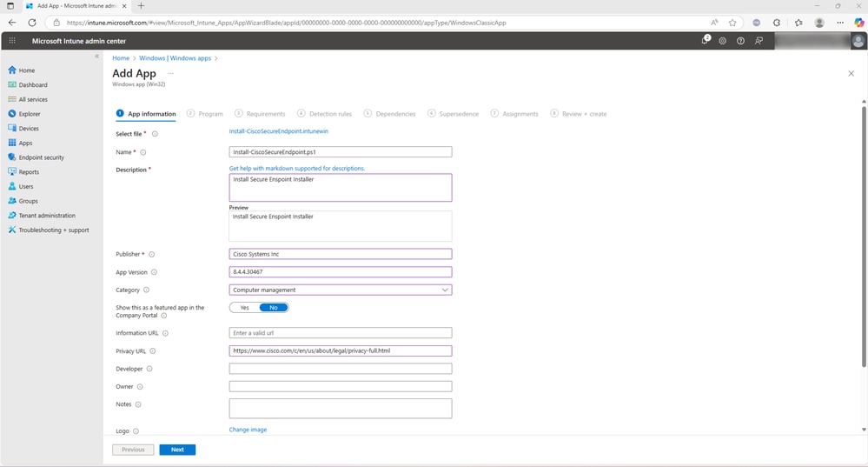
Task: Set featured app toggle to No
Action: coord(274,308)
